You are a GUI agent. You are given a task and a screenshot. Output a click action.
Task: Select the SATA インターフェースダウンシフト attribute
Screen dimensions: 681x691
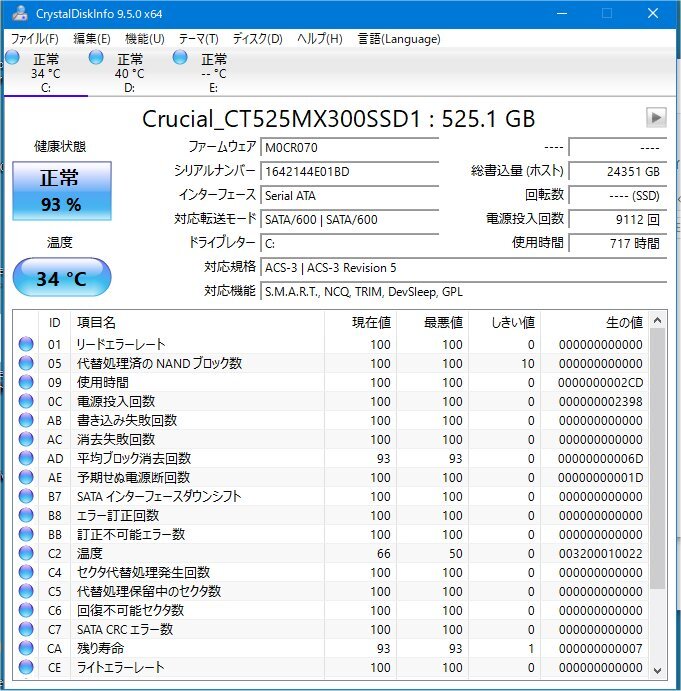click(159, 496)
